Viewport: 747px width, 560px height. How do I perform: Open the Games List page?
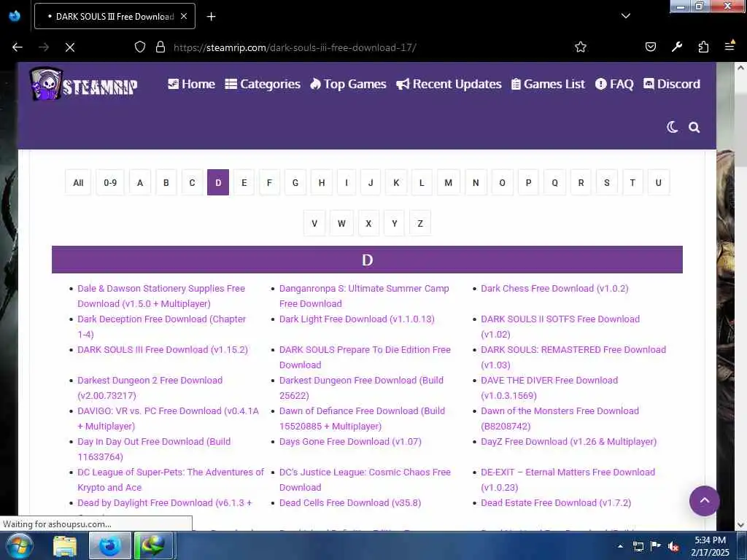click(x=548, y=85)
